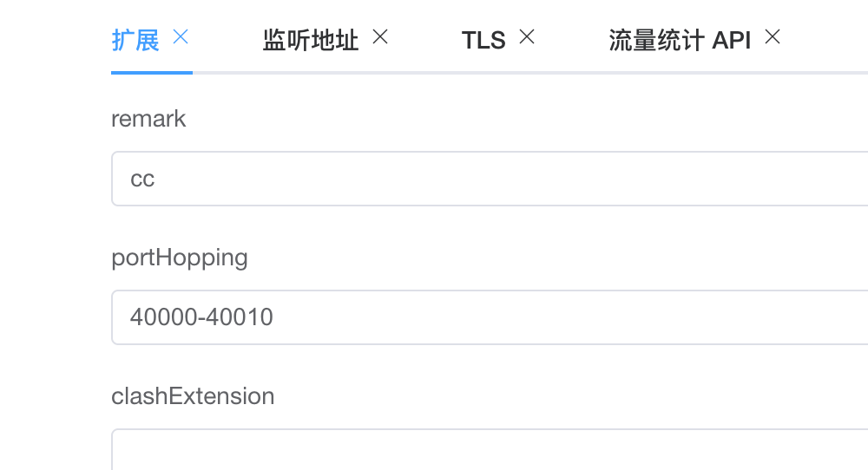
Task: Click the portHopping field label
Action: pyautogui.click(x=180, y=258)
